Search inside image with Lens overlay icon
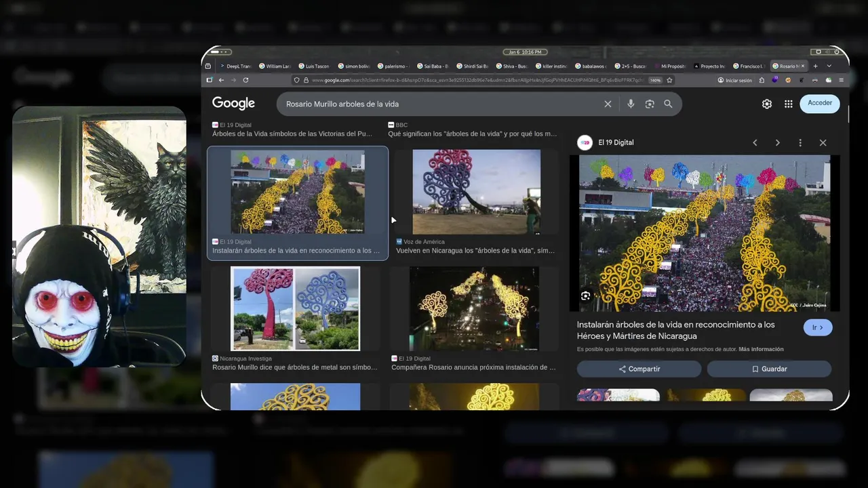The image size is (868, 488). 586,296
